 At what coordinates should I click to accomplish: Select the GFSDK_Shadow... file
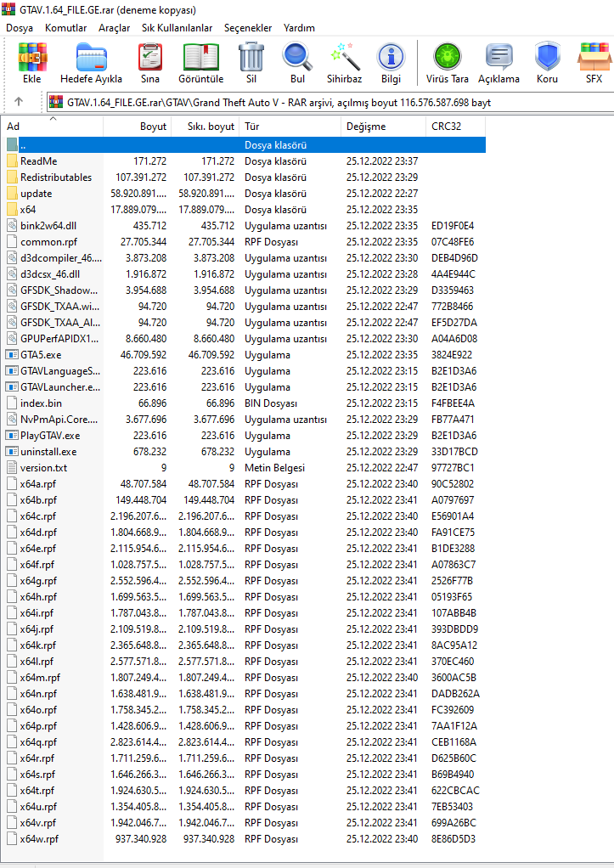point(59,290)
